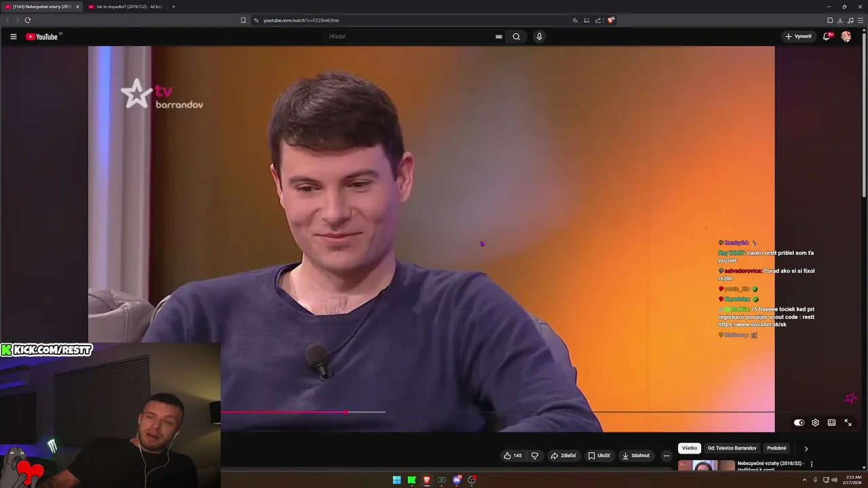Open media control music note icon
The image size is (868, 488).
coord(850,20)
